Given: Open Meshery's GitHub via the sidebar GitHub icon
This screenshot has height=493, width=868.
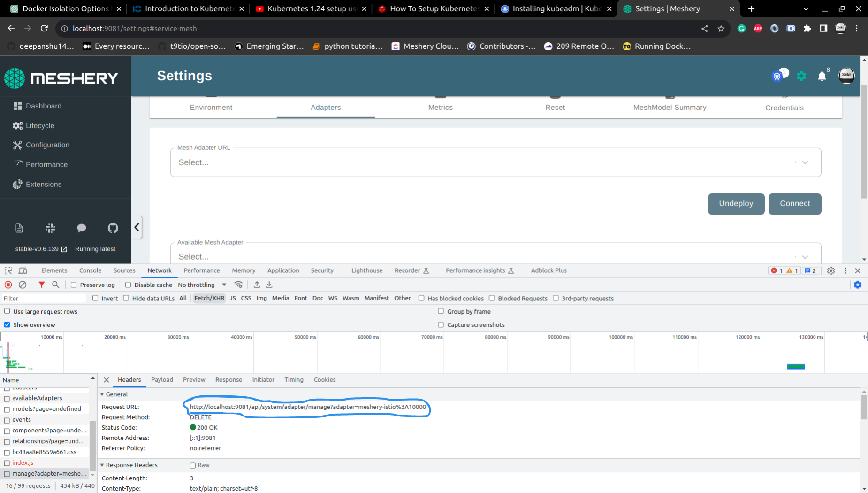Looking at the screenshot, I should 113,228.
